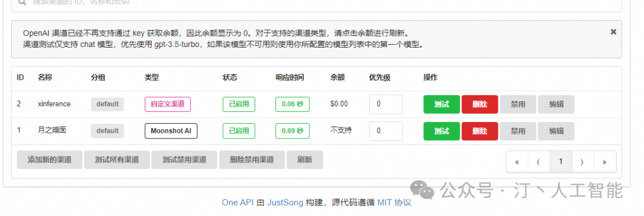Image resolution: width=644 pixels, height=216 pixels.
Task: Click 删除禁用渠道 button
Action: [252, 160]
